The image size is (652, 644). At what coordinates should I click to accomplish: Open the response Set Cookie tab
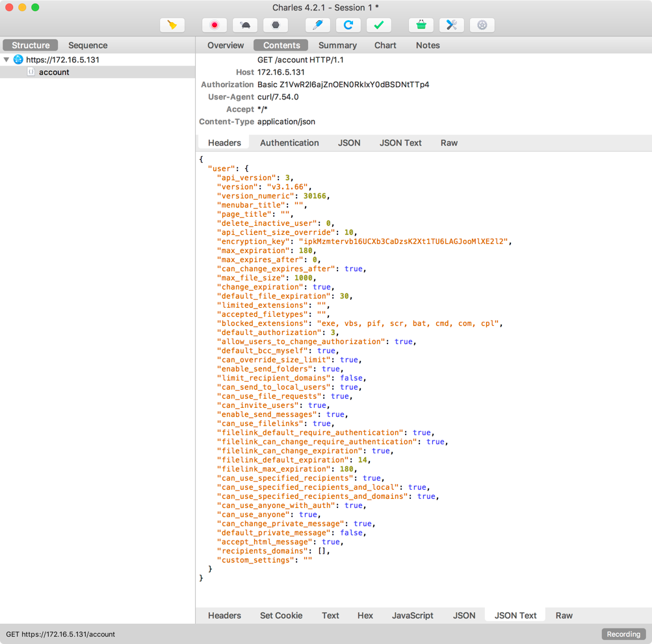tap(281, 615)
